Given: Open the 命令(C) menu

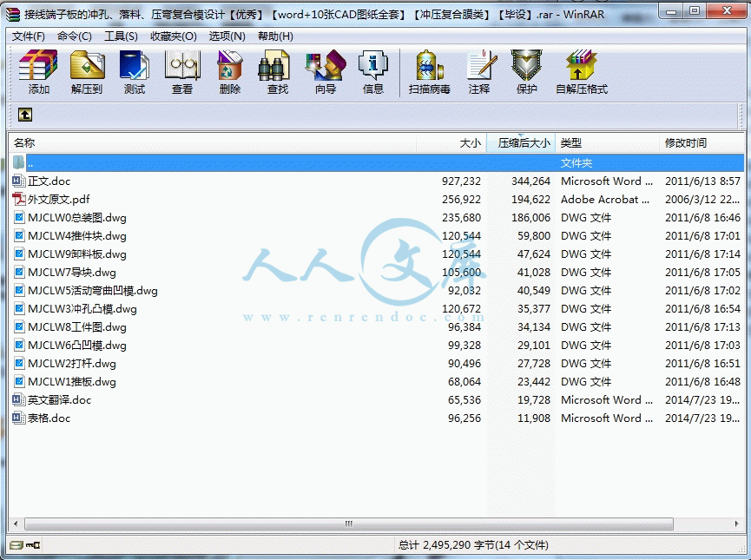Looking at the screenshot, I should pos(75,36).
